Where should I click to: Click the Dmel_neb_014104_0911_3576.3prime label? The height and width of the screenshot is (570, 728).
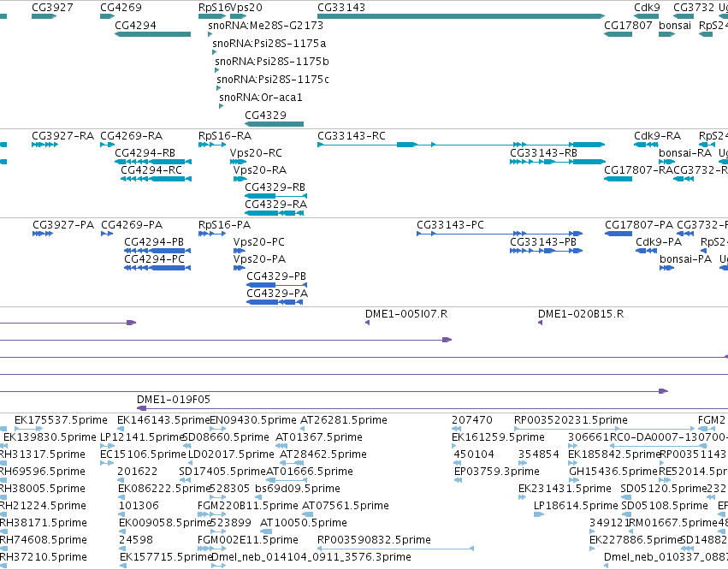[x=311, y=556]
